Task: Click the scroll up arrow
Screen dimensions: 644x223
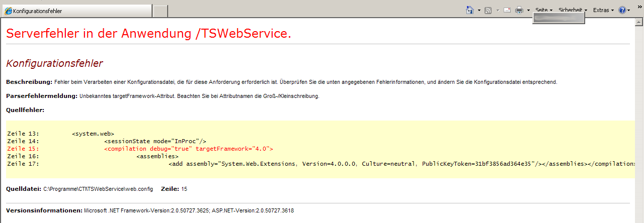Action: click(639, 23)
